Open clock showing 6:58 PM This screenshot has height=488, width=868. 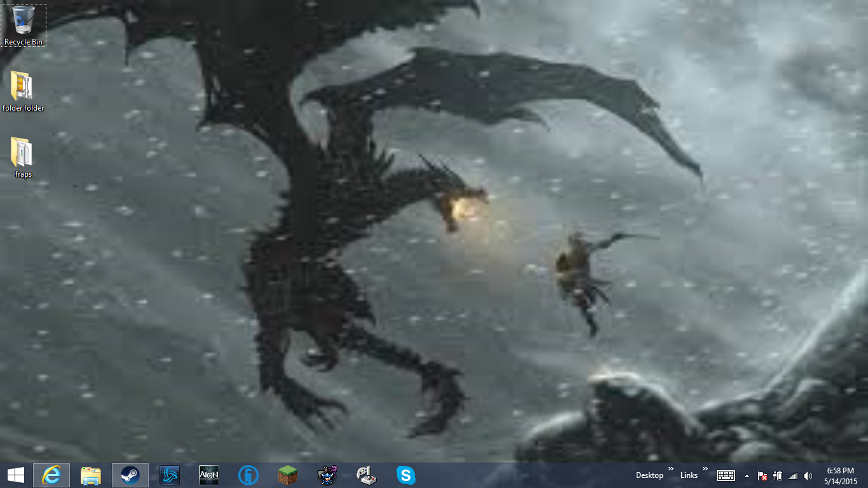[841, 475]
